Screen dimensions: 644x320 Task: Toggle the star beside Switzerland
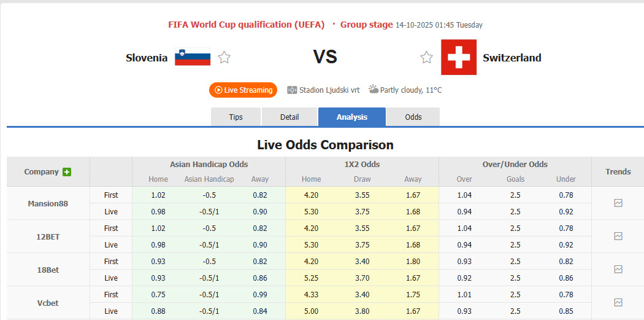point(426,58)
